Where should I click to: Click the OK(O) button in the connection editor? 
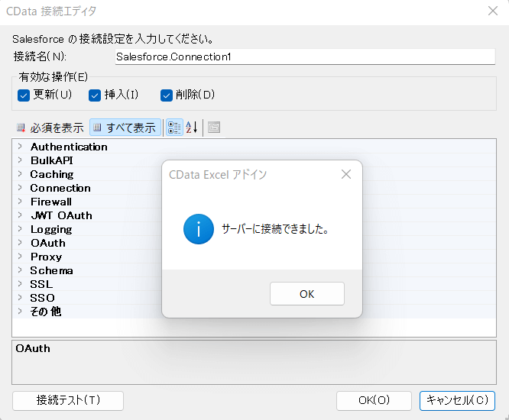click(374, 401)
